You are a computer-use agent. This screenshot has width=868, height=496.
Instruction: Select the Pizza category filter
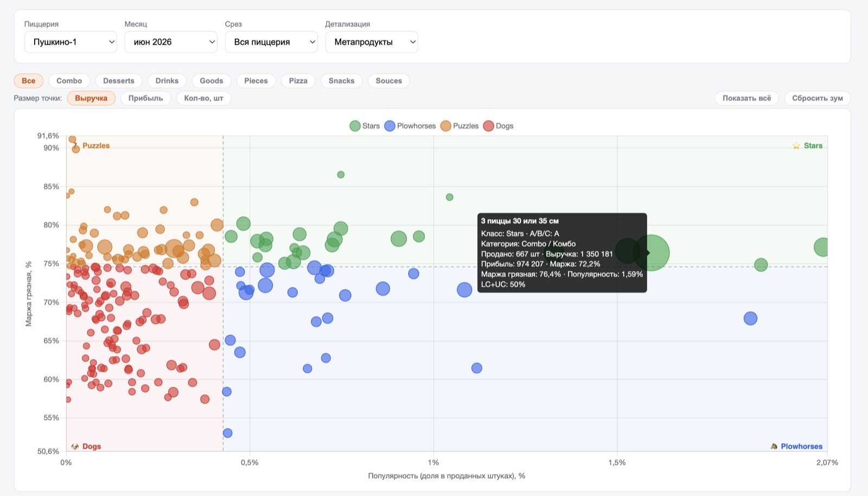coord(298,81)
